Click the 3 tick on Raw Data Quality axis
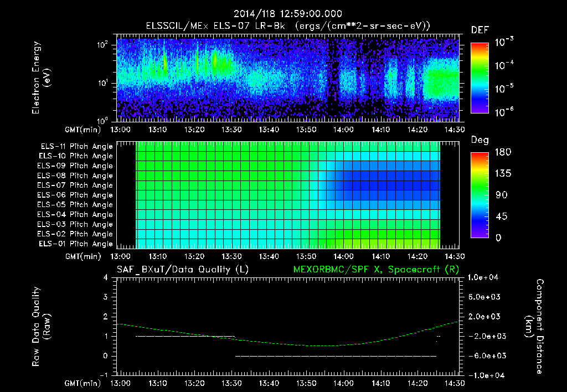The height and width of the screenshot is (392, 567). click(106, 297)
